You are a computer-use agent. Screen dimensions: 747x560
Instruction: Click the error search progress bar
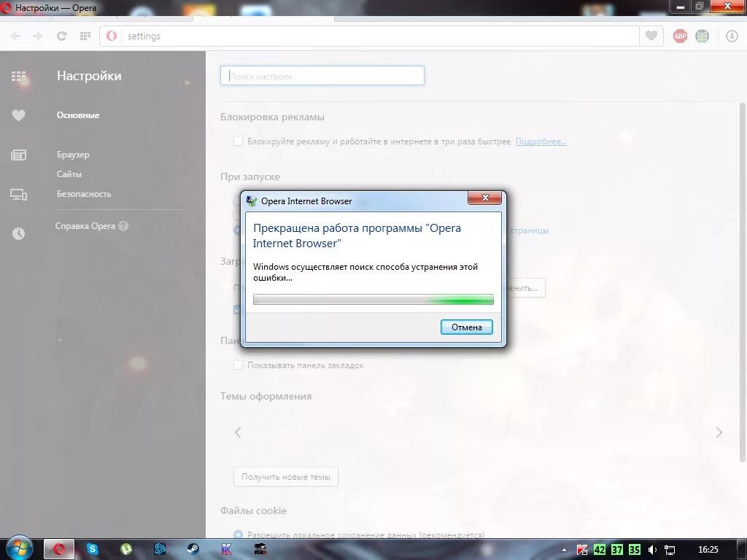[373, 299]
